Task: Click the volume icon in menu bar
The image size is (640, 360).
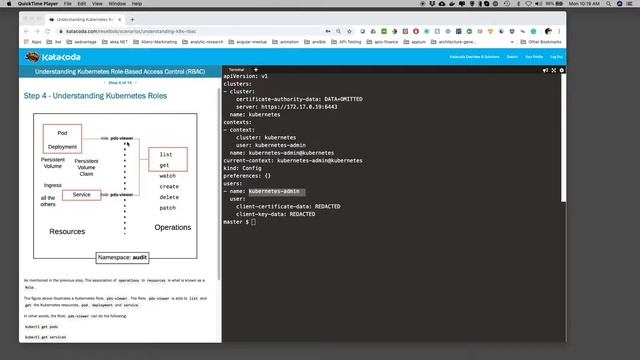Action: click(x=538, y=4)
